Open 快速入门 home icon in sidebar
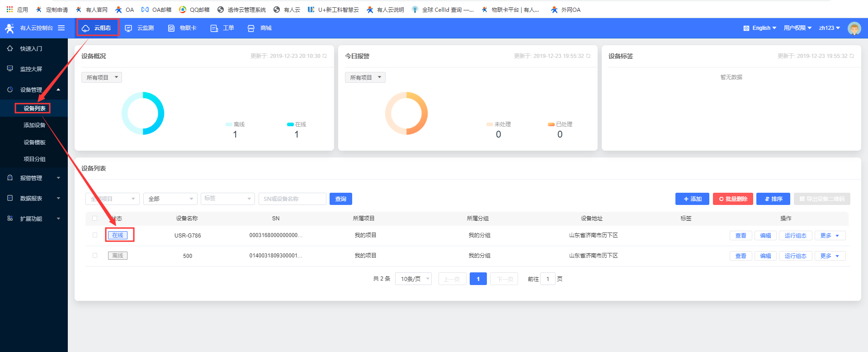This screenshot has height=352, width=868. [x=10, y=48]
